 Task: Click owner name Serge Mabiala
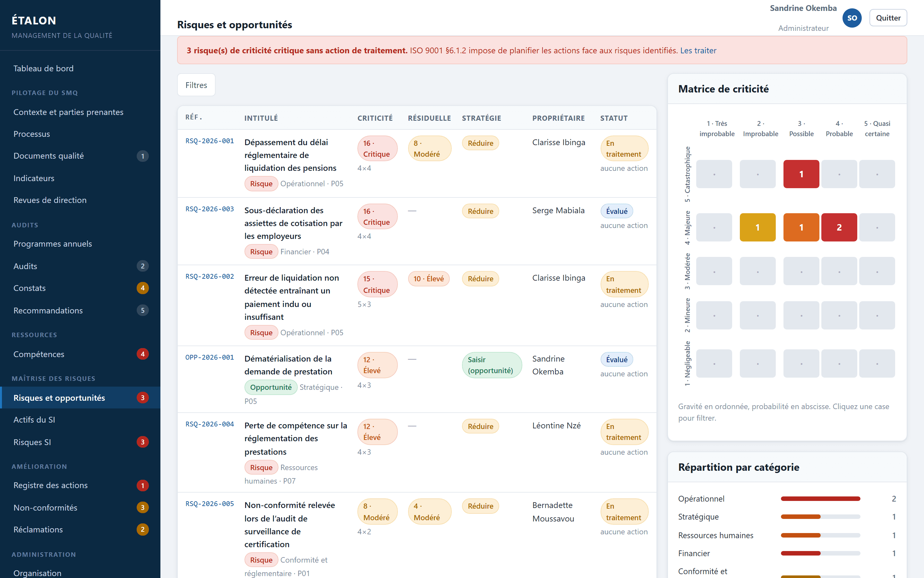tap(558, 210)
